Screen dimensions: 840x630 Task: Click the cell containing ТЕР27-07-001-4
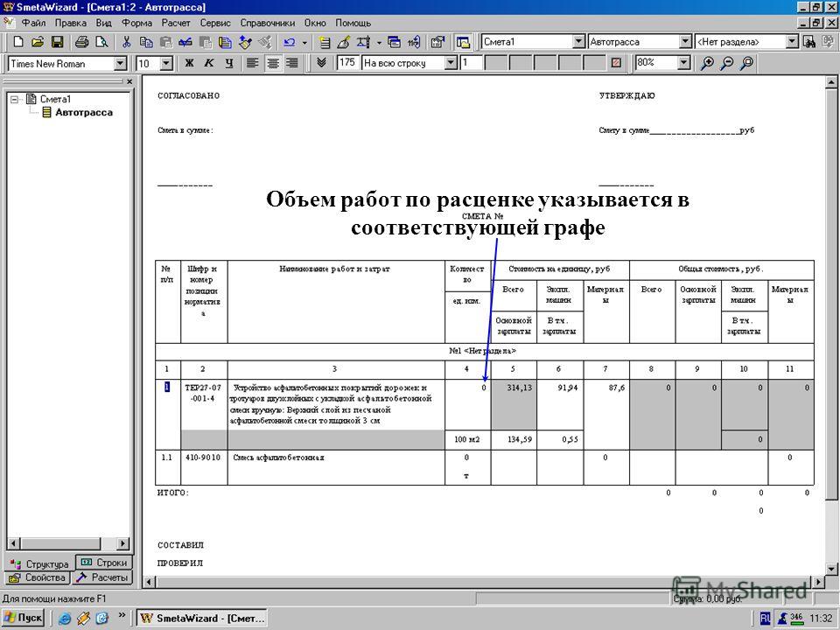[204, 404]
